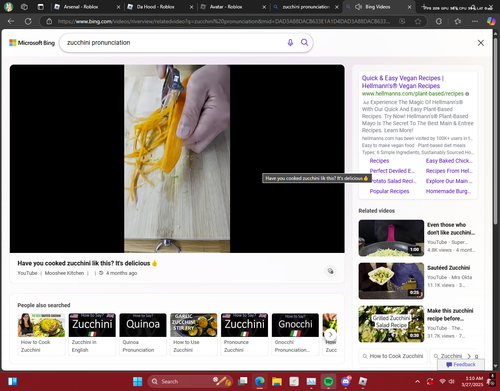Open the clock and date panel
Image resolution: width=500 pixels, height=391 pixels.
pos(472,382)
